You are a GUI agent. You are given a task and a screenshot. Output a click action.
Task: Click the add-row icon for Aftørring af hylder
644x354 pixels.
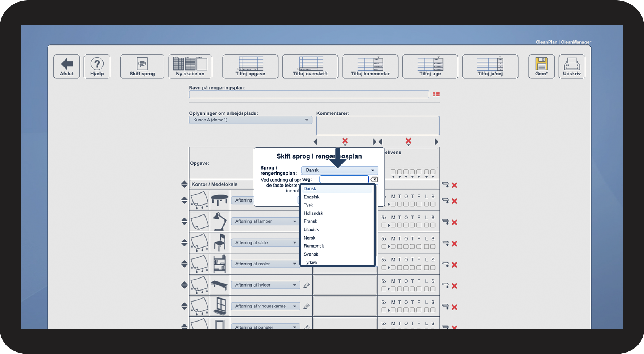pos(445,285)
